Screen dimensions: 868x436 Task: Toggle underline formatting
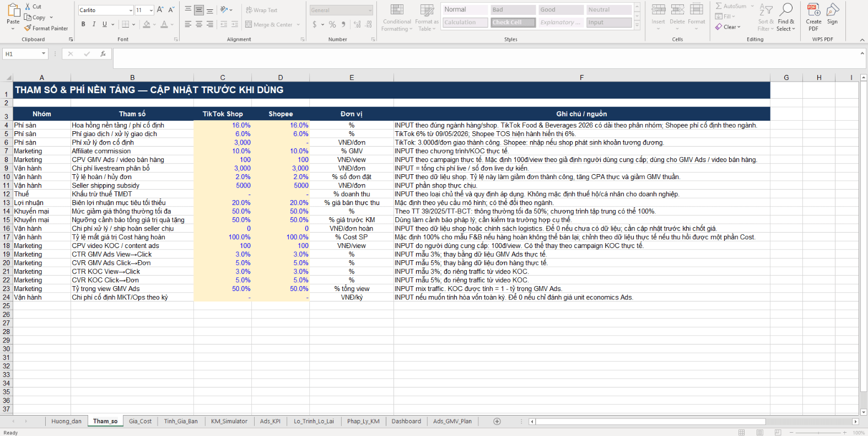point(104,24)
